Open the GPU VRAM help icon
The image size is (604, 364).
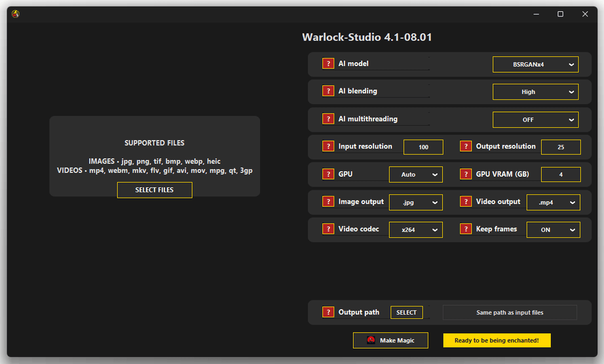pos(466,174)
